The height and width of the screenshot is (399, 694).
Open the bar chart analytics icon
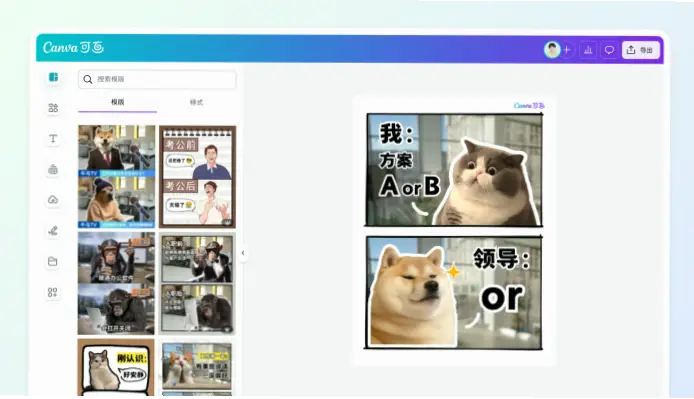coord(588,50)
